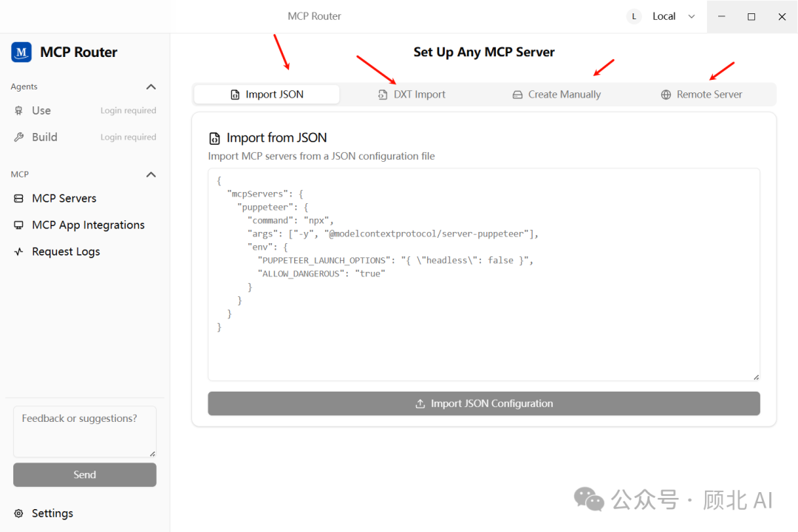
Task: Select the Remote Server tab
Action: tap(701, 95)
